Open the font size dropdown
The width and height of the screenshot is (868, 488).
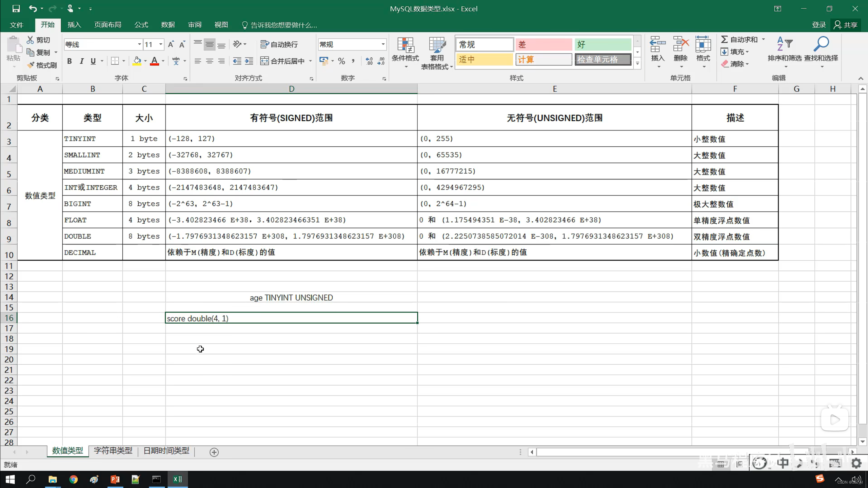[x=161, y=44]
